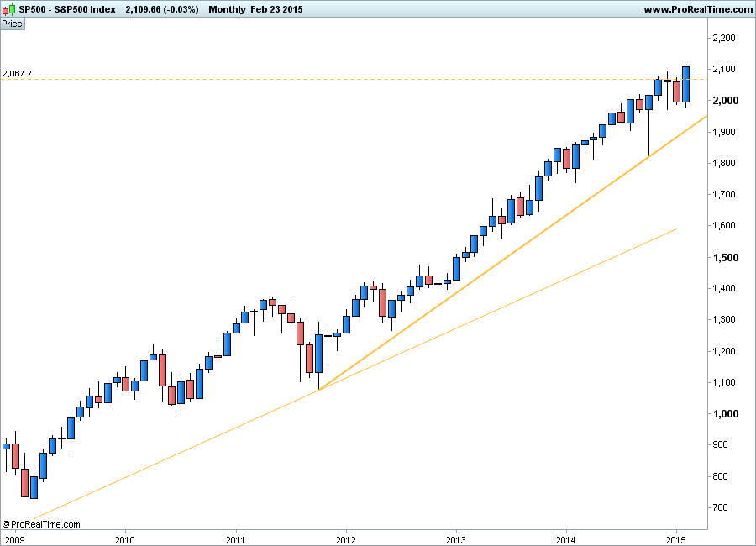This screenshot has height=546, width=756.
Task: Click the Monthly timeframe label
Action: [x=227, y=9]
